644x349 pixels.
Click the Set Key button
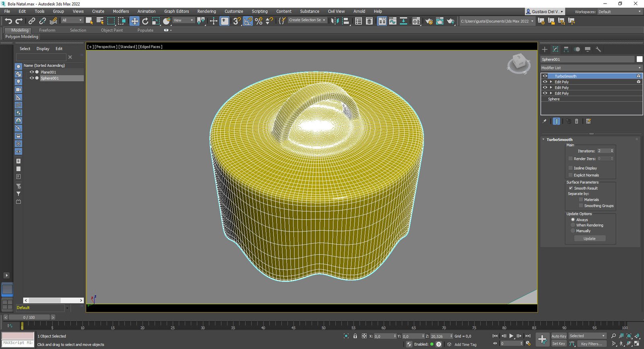tap(559, 343)
